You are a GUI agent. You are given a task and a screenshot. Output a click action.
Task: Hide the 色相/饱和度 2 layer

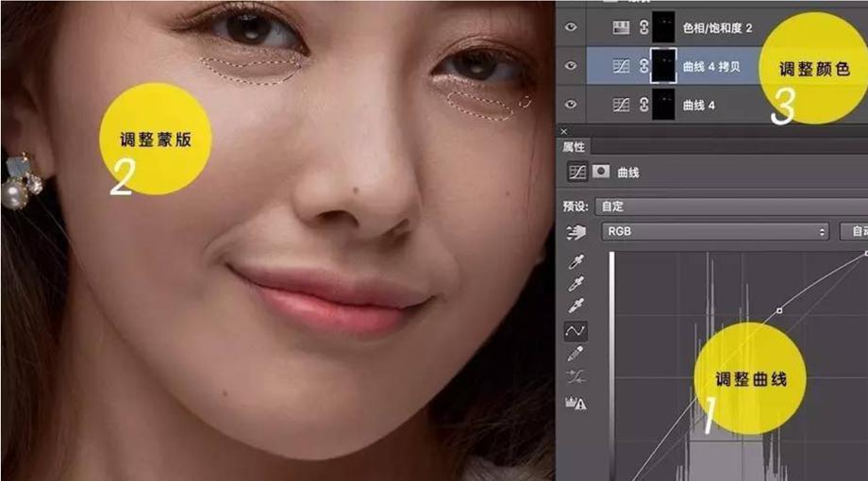[571, 26]
